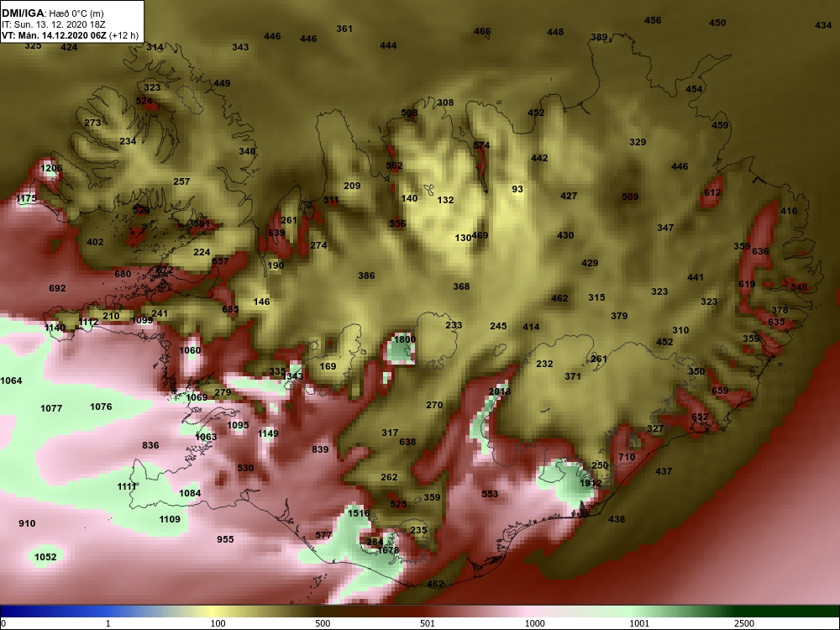Click the 546 value on the east coast
Image resolution: width=840 pixels, height=630 pixels.
(799, 287)
